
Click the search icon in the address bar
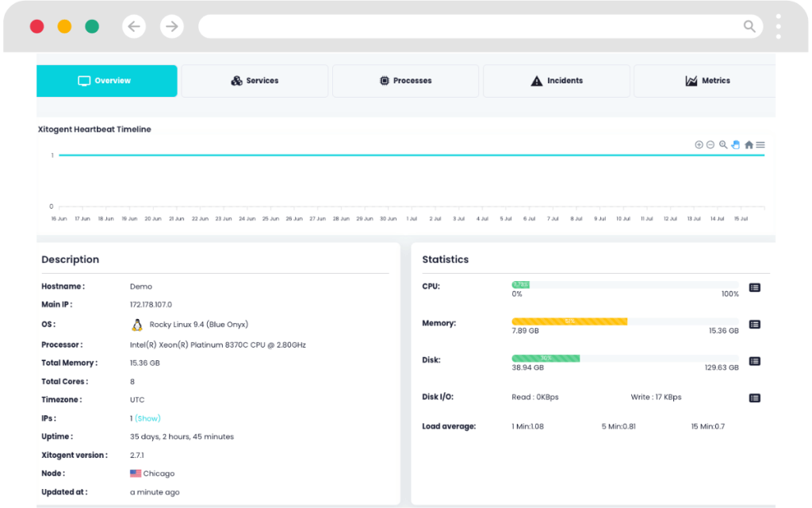pos(749,26)
